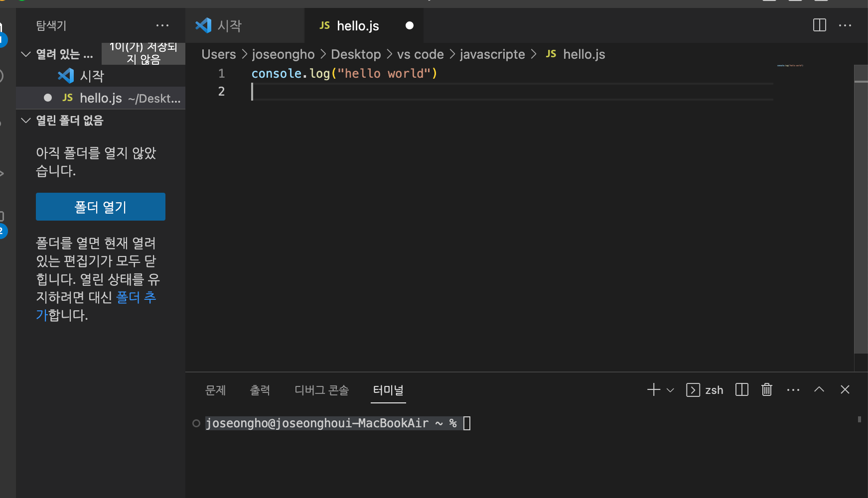The height and width of the screenshot is (498, 868).
Task: Click the new terminal plus icon
Action: click(654, 390)
